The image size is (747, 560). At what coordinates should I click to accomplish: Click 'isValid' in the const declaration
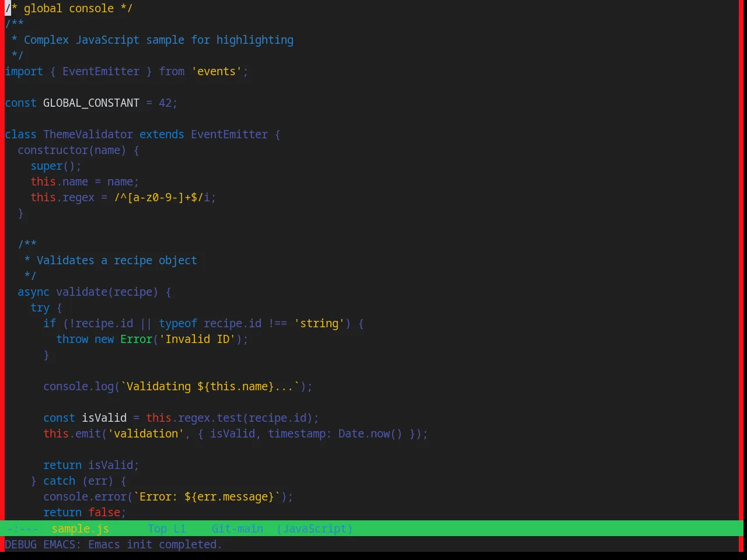pyautogui.click(x=104, y=418)
